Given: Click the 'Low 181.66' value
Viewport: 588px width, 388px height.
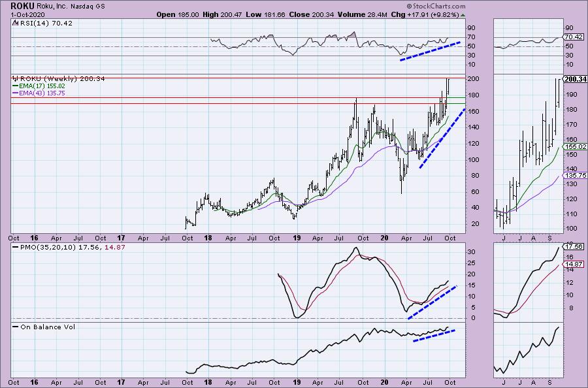Looking at the screenshot, I should pos(265,14).
